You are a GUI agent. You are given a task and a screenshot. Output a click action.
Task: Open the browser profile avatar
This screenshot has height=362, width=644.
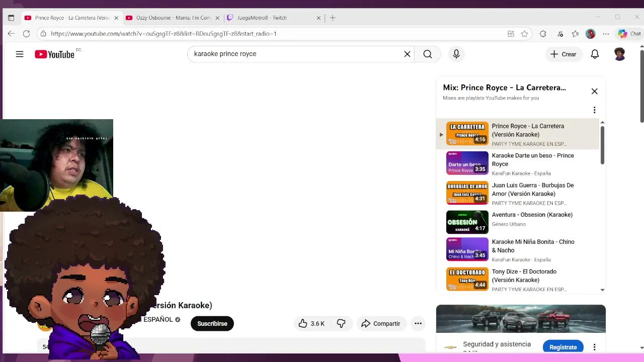(x=591, y=34)
